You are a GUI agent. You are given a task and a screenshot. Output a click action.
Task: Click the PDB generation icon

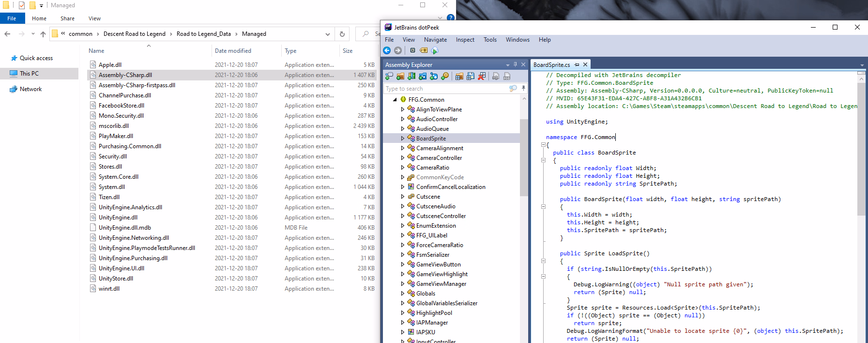(x=507, y=76)
